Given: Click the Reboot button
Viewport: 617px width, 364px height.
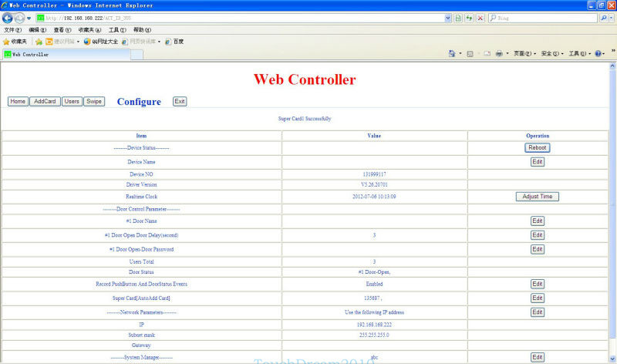Looking at the screenshot, I should pyautogui.click(x=537, y=147).
